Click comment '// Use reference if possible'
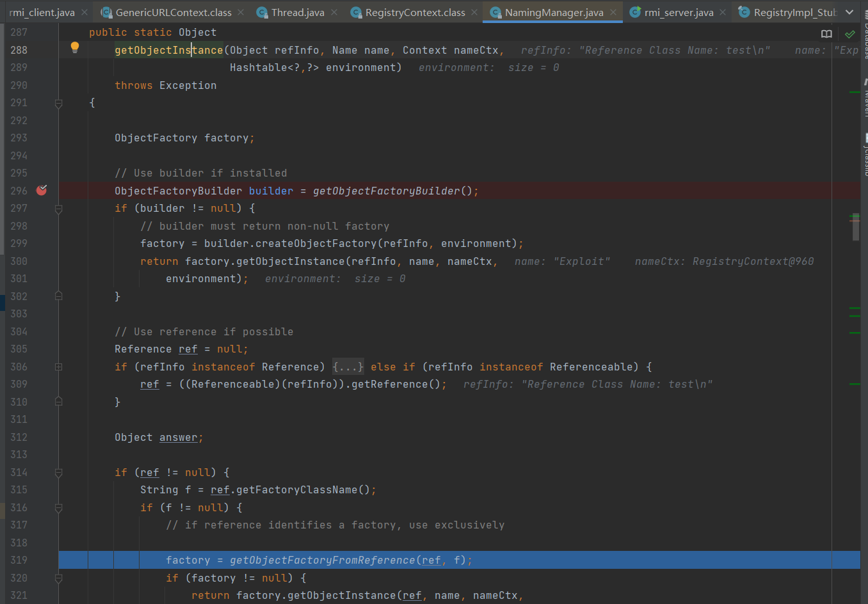 pyautogui.click(x=204, y=331)
